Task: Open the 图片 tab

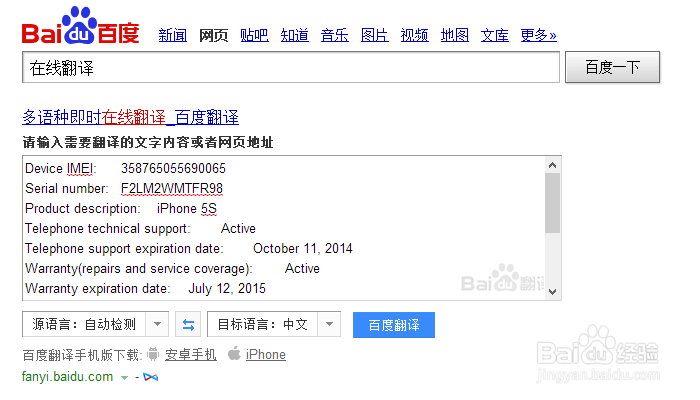Action: click(x=375, y=35)
